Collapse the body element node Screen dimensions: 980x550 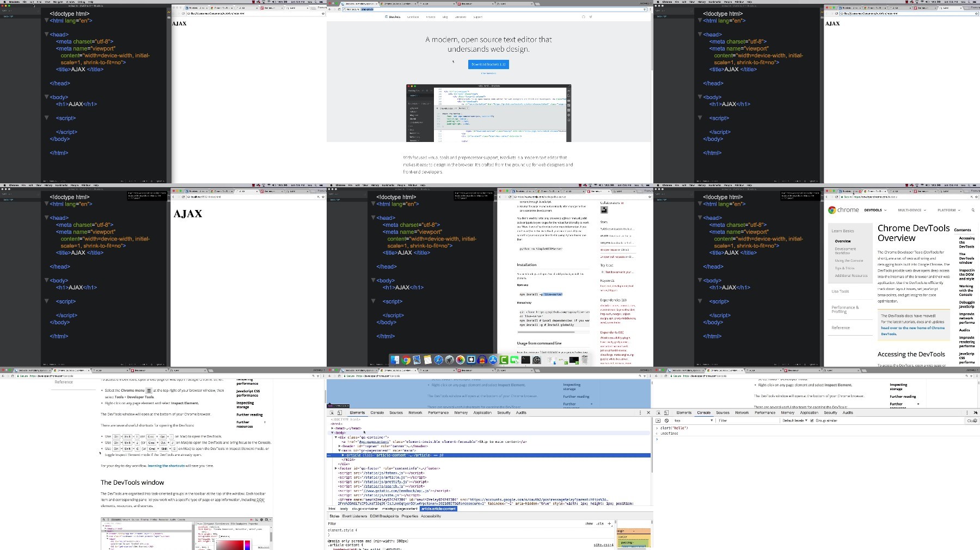click(333, 432)
